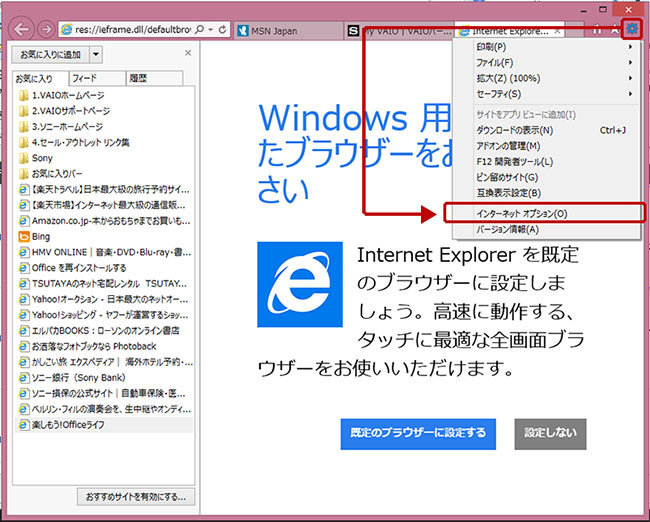Open the address bar dropdown arrow

click(x=211, y=29)
